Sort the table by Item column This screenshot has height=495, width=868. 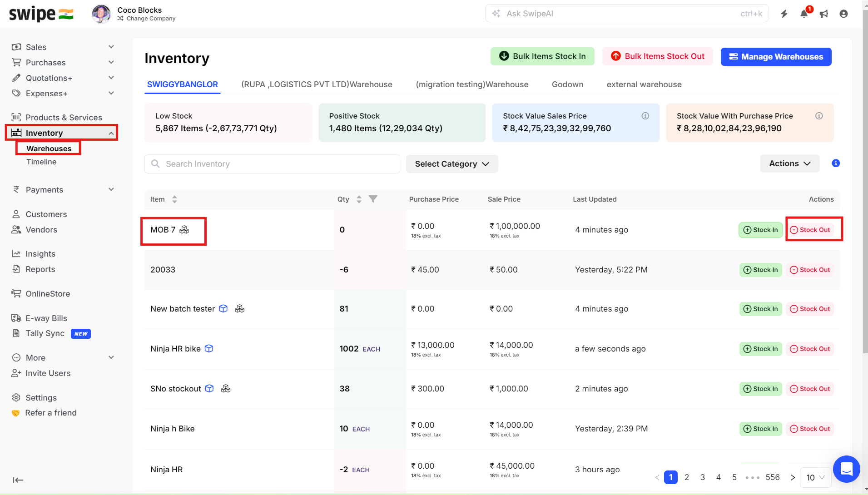coord(174,199)
